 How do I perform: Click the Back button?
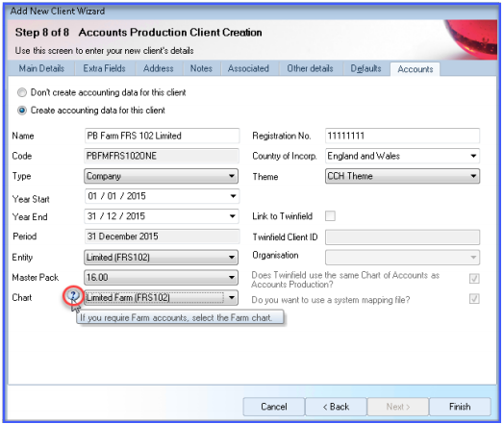point(336,407)
